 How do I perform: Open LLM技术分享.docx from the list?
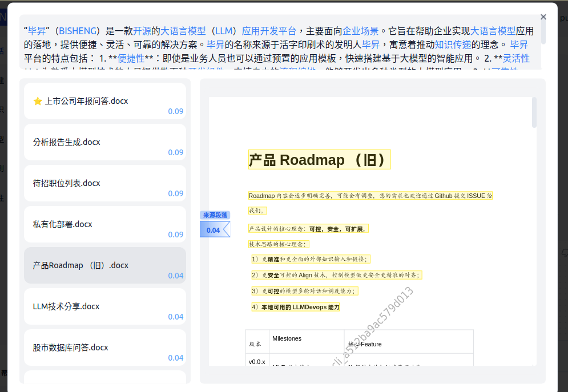pyautogui.click(x=105, y=306)
